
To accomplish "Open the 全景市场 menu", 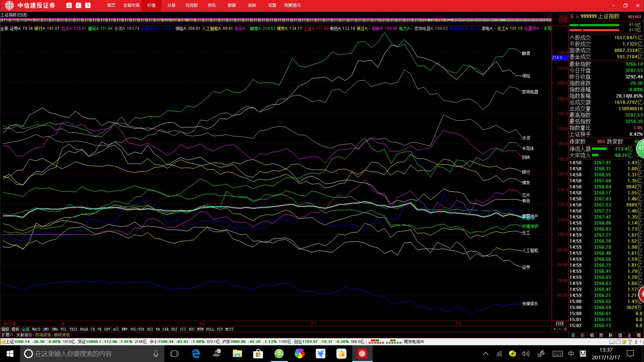I will click(x=131, y=5).
